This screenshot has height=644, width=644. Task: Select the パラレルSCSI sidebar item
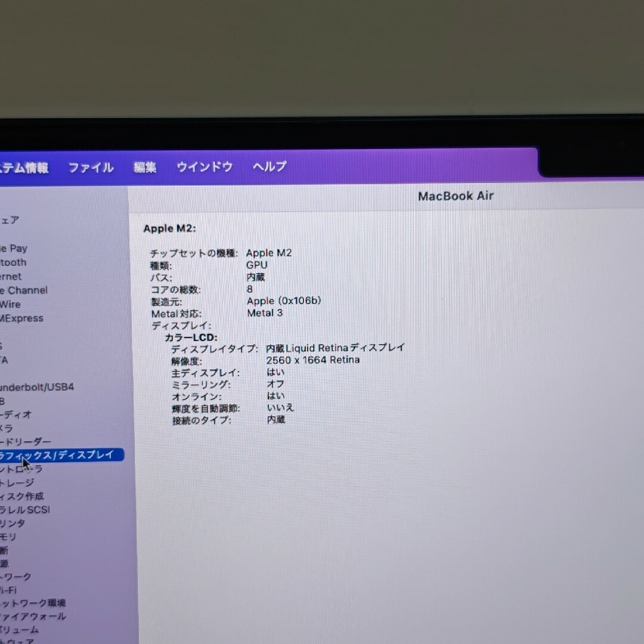(x=24, y=510)
